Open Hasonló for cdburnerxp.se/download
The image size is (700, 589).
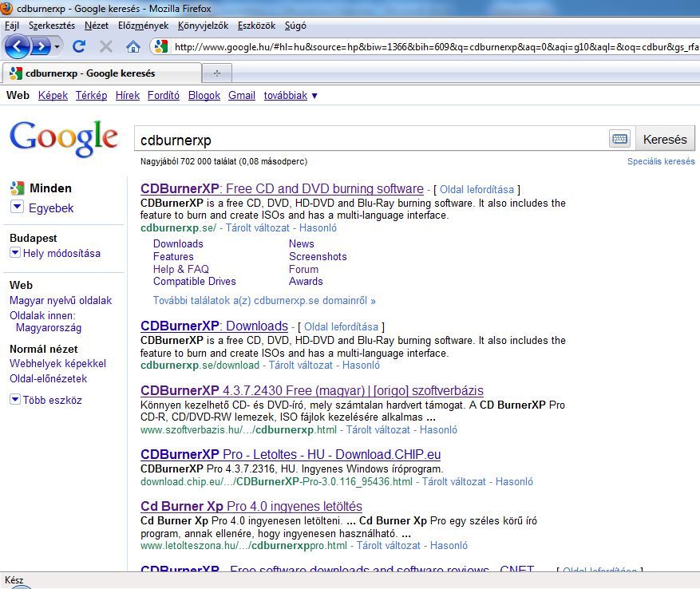point(361,366)
